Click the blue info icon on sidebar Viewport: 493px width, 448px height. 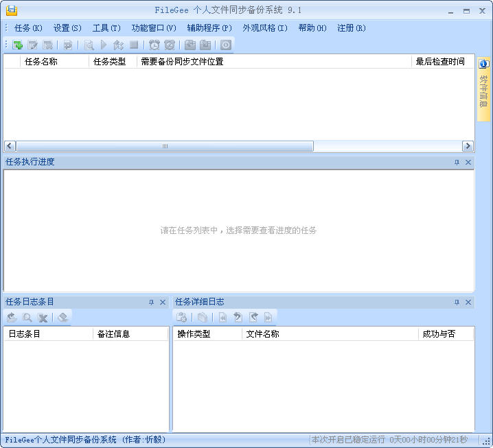[483, 64]
